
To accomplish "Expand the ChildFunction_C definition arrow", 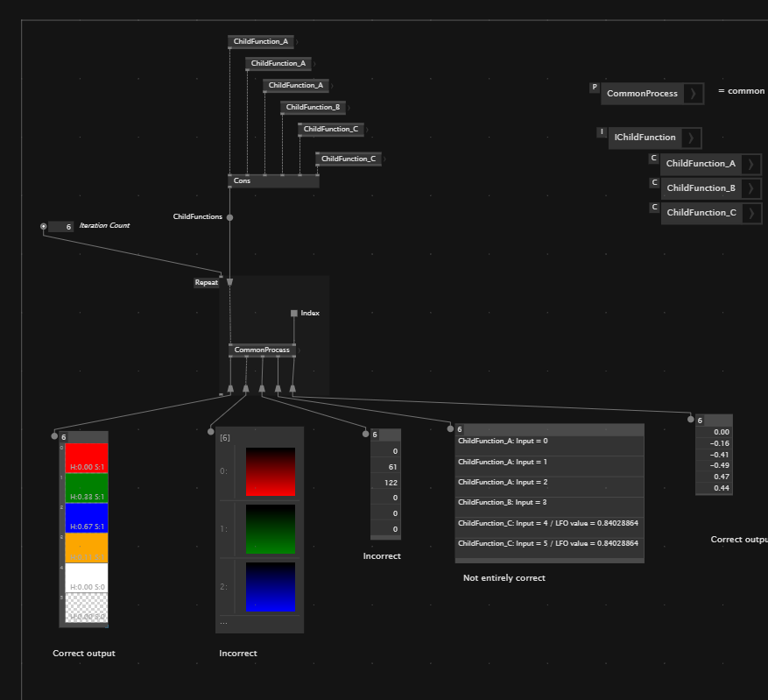I will [750, 213].
